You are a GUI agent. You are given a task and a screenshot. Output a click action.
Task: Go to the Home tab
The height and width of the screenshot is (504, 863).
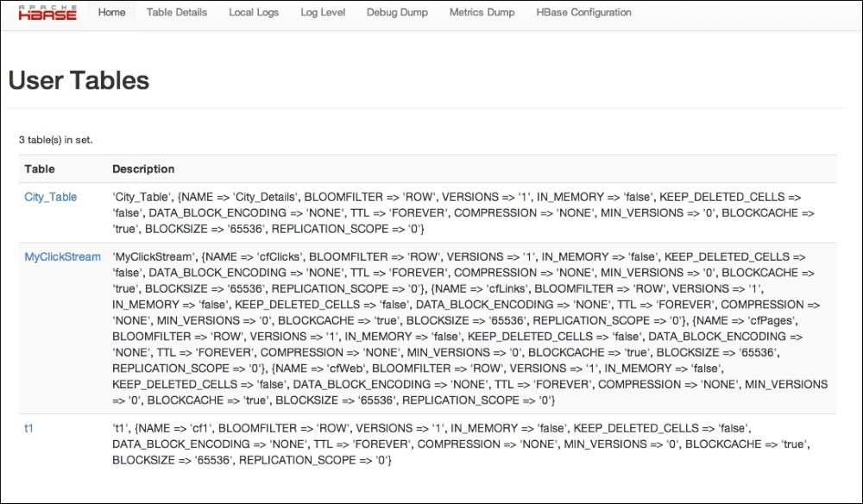coord(111,12)
